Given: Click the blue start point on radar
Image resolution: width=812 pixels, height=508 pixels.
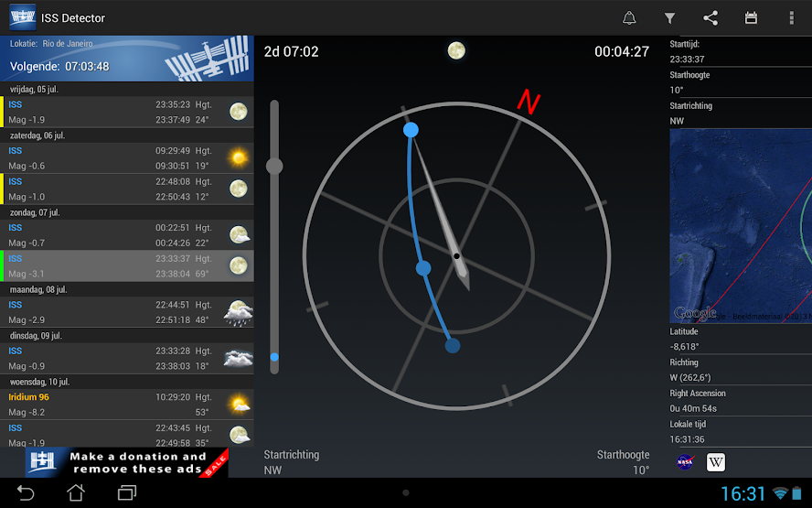Looking at the screenshot, I should 411,130.
